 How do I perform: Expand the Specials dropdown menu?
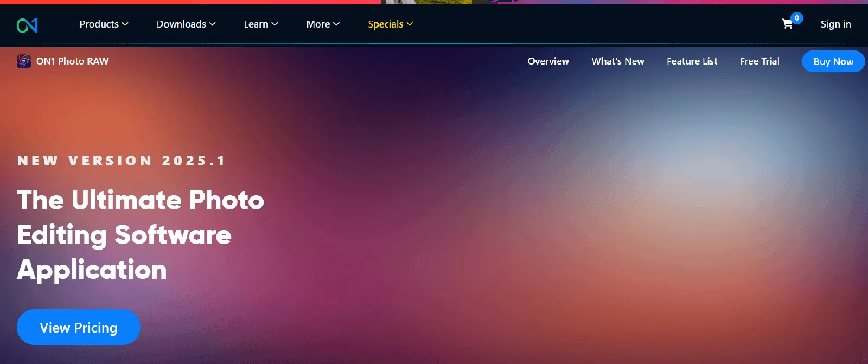(x=391, y=24)
